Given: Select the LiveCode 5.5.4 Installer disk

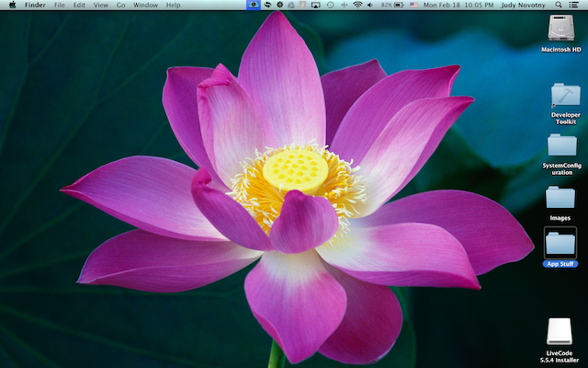Looking at the screenshot, I should [560, 331].
